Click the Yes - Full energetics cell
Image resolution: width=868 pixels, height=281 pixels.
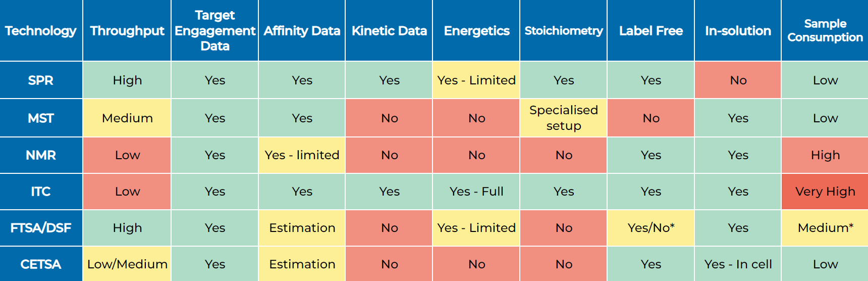(476, 192)
